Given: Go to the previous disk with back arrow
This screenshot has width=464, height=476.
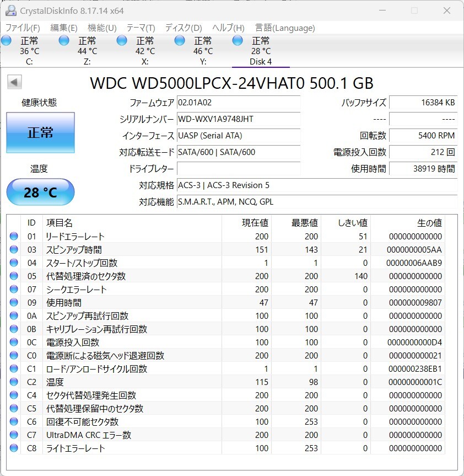Looking at the screenshot, I should coord(14,82).
